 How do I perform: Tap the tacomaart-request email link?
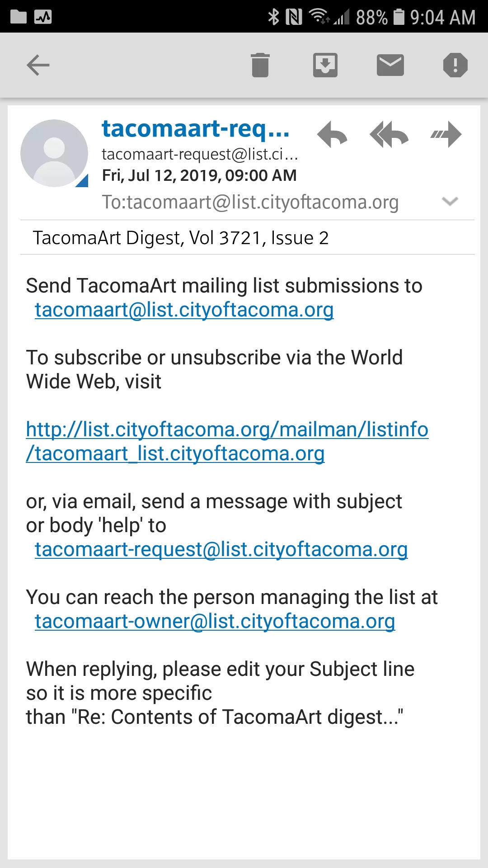coord(221,550)
